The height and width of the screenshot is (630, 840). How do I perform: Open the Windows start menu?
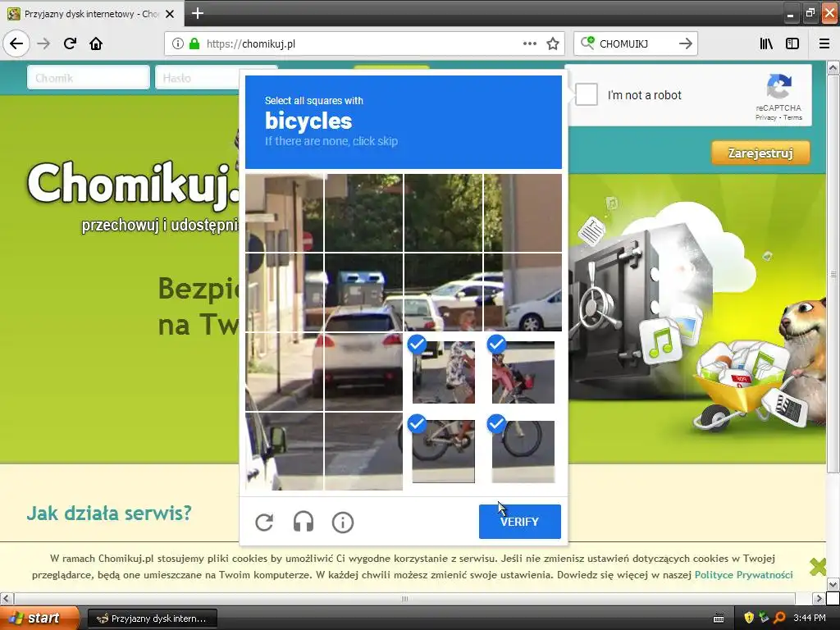(39, 619)
